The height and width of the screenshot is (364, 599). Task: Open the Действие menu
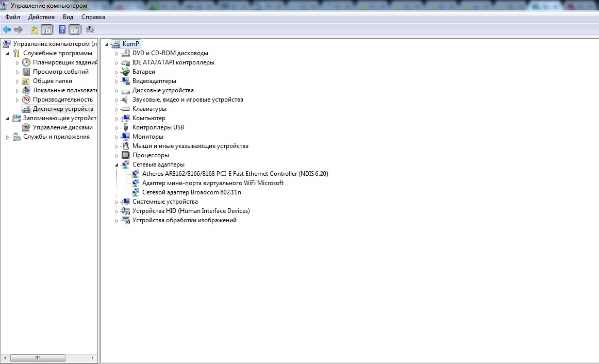[41, 17]
